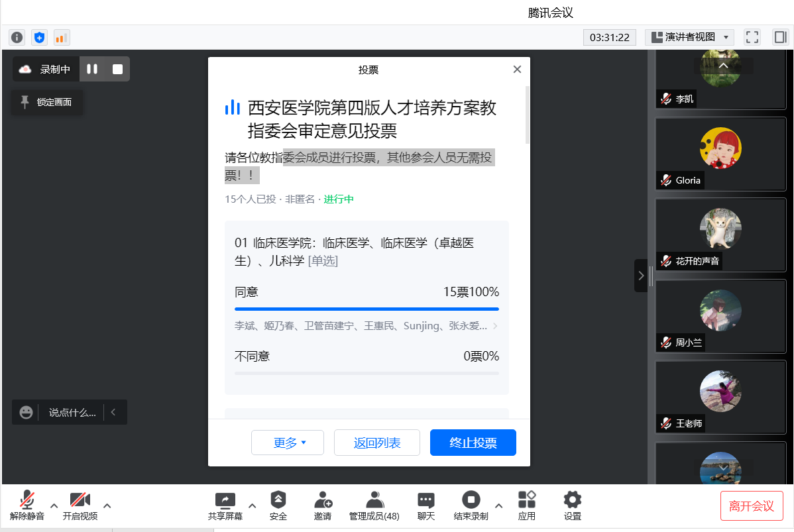Screen dimensions: 794x532
Task: Expand the More dropdown in poll
Action: (x=288, y=443)
